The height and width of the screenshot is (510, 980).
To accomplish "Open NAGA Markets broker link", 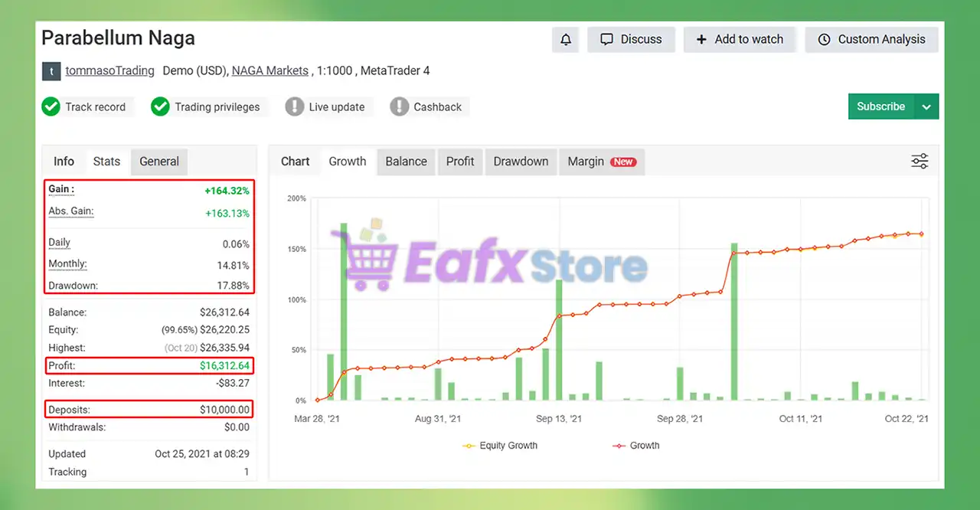I will pyautogui.click(x=270, y=70).
